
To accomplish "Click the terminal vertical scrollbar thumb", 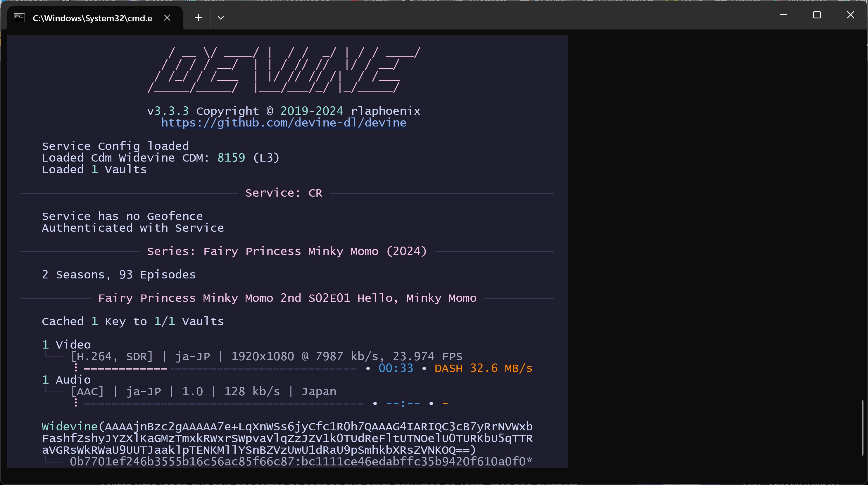I will 863,427.
